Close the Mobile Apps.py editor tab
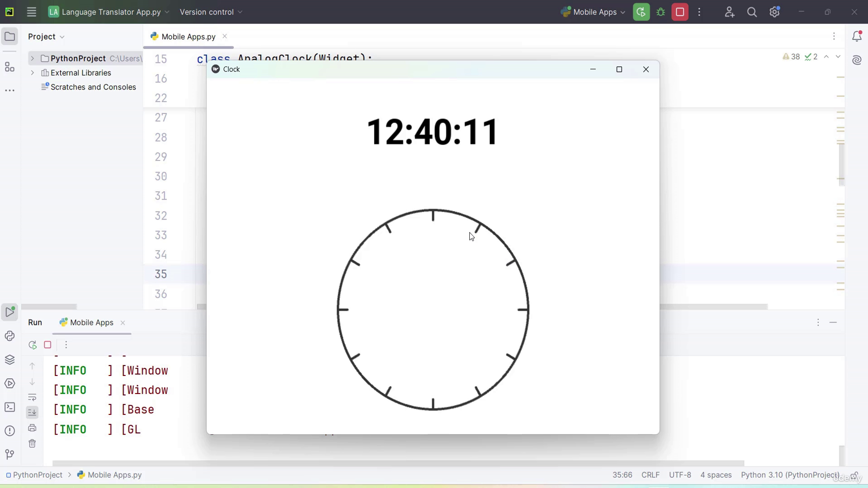Screen dimensions: 868x488 coord(225,36)
